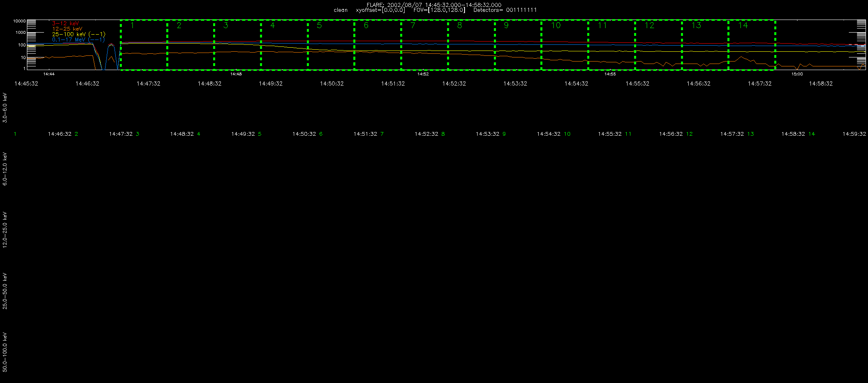Image resolution: width=868 pixels, height=383 pixels.
Task: Choose interval marker 4 in the light curve plot
Action: pos(273,25)
